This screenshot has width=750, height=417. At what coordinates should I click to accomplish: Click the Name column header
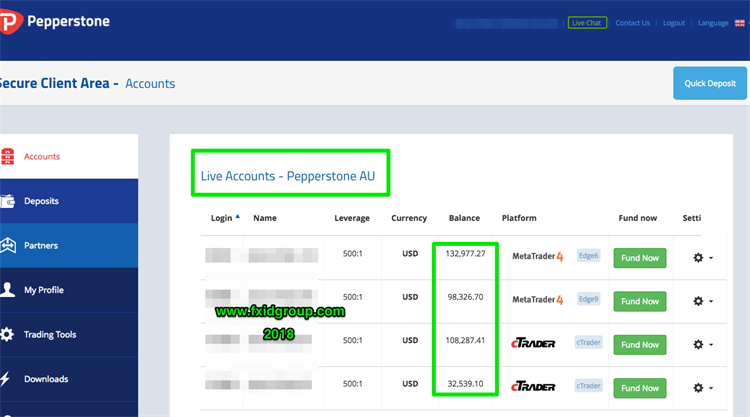265,218
